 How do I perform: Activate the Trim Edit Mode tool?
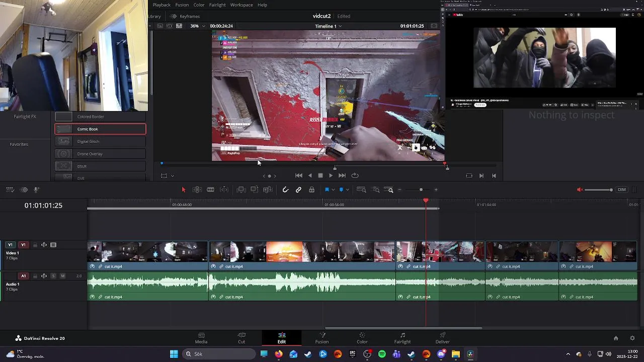(x=197, y=190)
